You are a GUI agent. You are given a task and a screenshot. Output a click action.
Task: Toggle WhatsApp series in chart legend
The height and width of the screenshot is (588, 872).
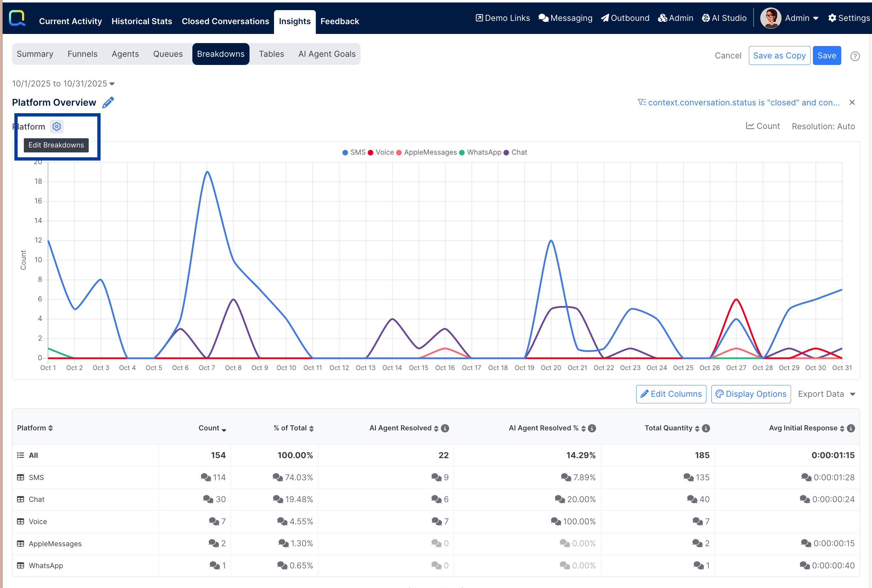tap(480, 152)
